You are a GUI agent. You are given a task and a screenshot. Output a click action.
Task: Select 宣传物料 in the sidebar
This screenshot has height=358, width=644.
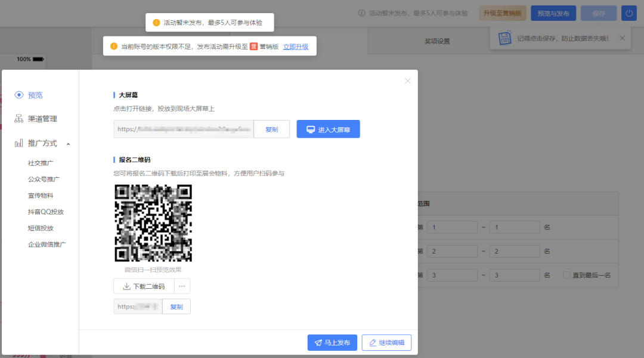(41, 196)
